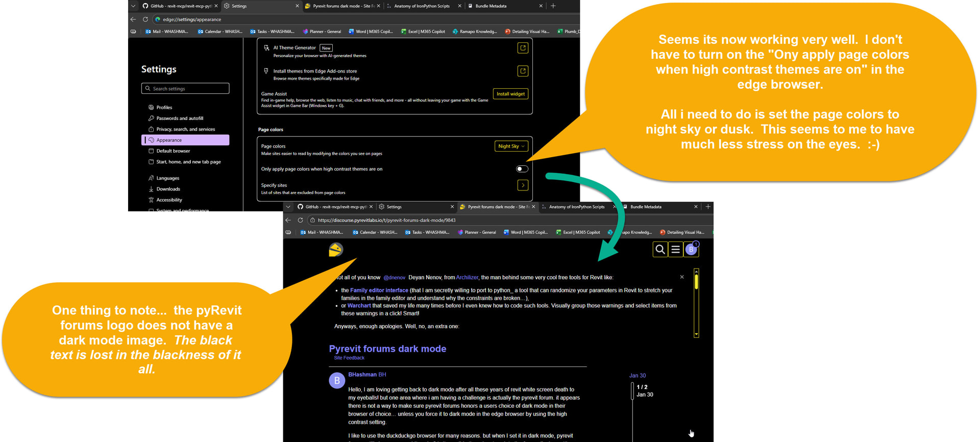Screen dimensions: 980x442
Task: Toggle 'Only apply page colors when high contrast' switch
Action: (x=522, y=169)
